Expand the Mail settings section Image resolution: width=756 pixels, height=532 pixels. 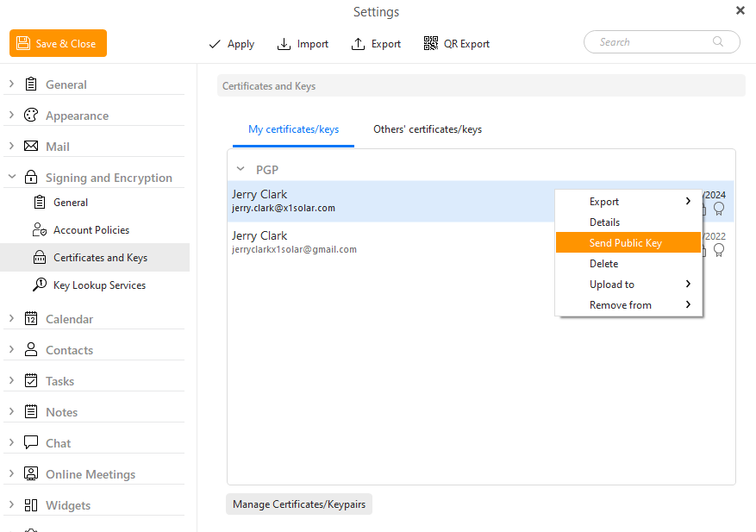tap(11, 147)
